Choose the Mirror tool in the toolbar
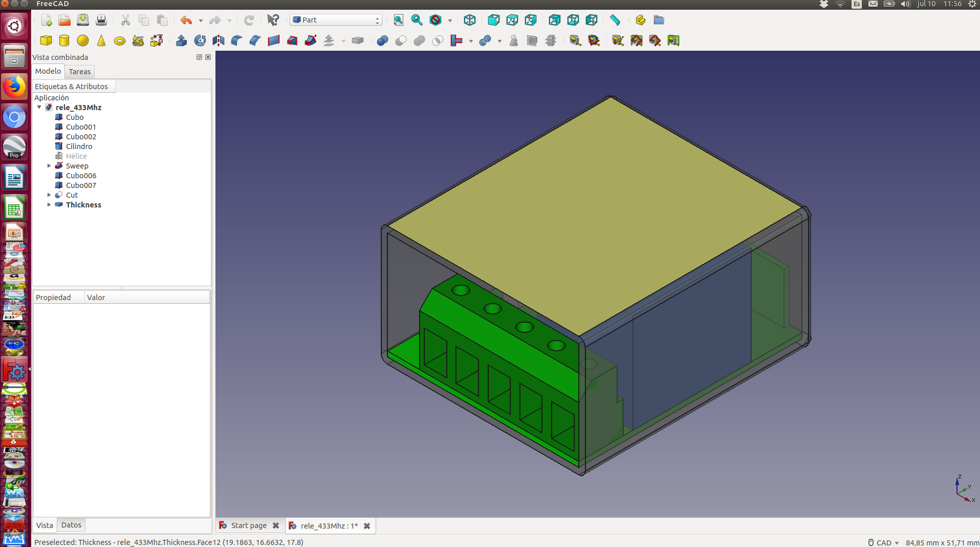This screenshot has height=547, width=980. click(x=219, y=40)
